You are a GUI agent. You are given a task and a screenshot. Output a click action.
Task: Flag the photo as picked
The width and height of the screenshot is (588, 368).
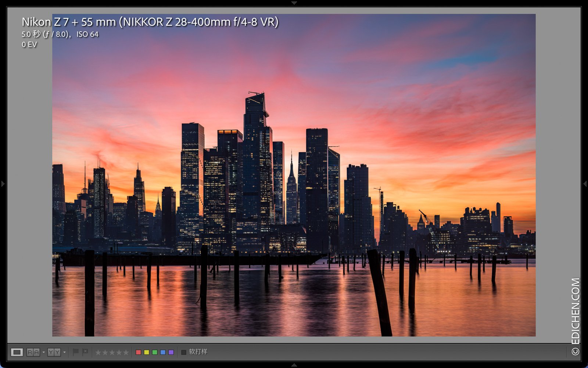click(76, 352)
